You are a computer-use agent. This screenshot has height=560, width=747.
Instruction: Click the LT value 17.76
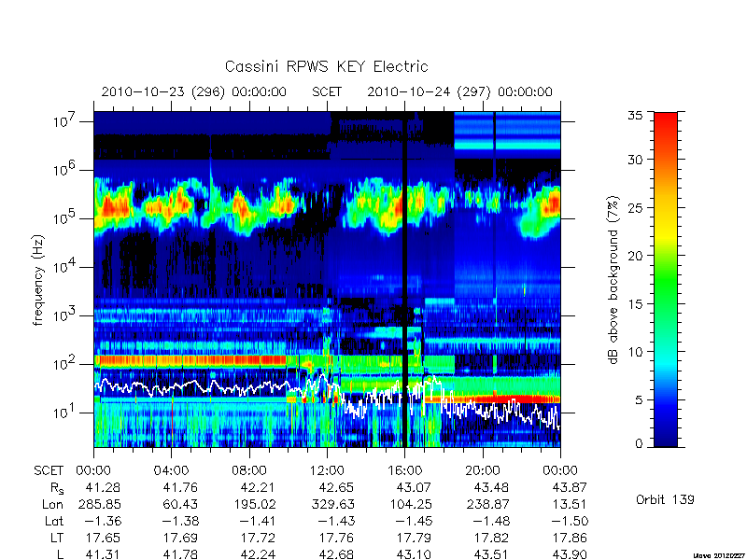[336, 539]
